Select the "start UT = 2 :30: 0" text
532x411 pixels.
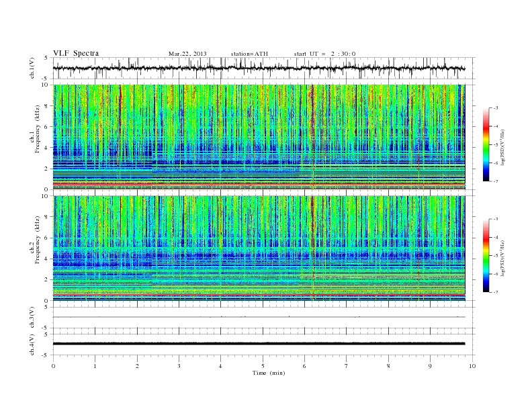(x=324, y=54)
